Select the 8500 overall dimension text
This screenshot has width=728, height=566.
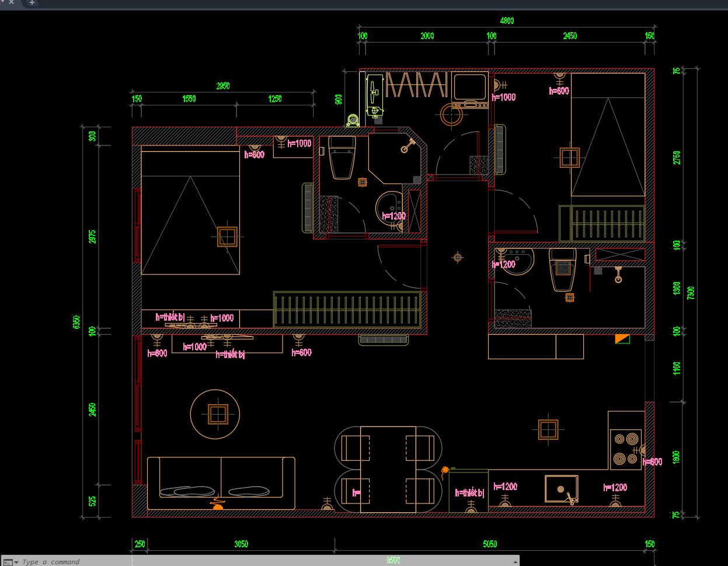click(x=393, y=560)
